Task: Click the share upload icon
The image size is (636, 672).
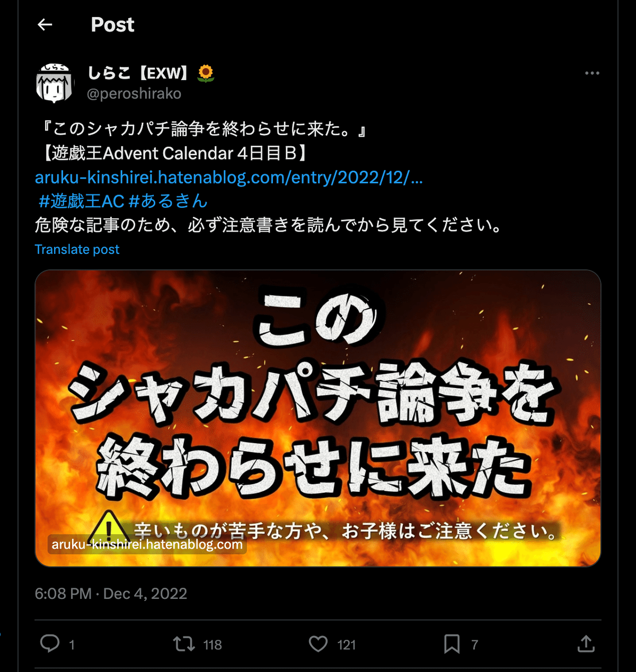Action: [586, 644]
